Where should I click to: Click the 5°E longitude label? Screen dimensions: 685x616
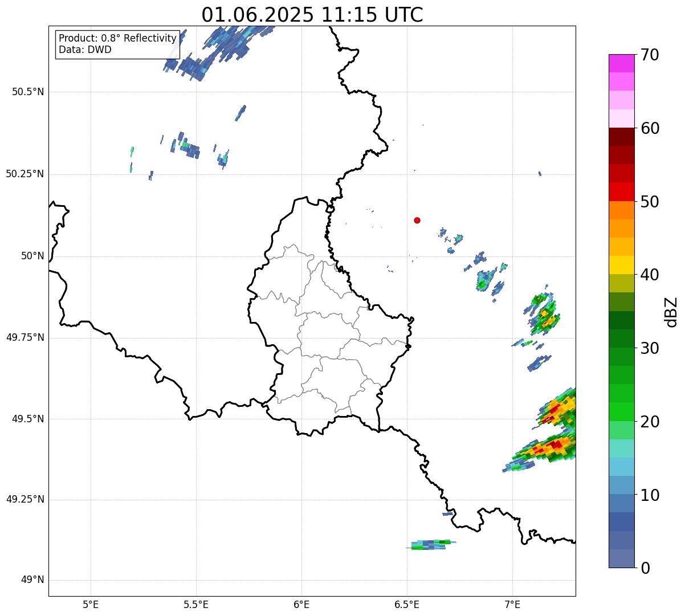(x=91, y=604)
